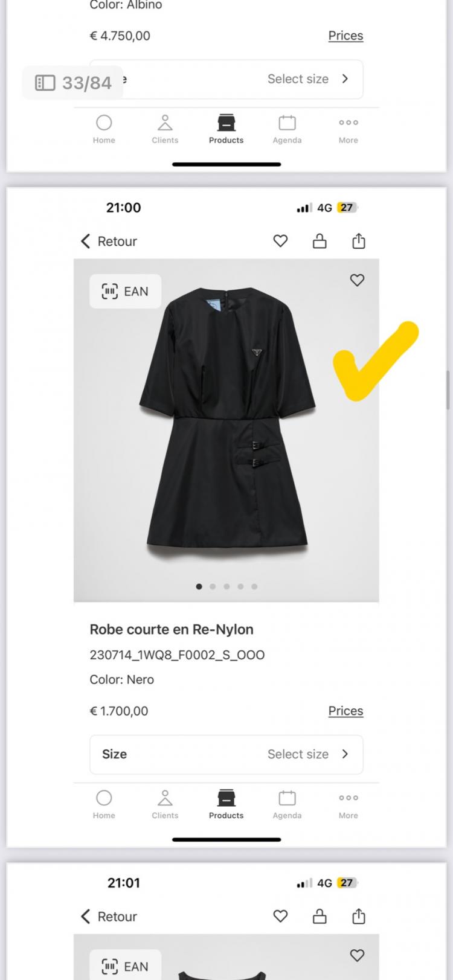
Task: Open the Prices link beside € 1.700,00
Action: (345, 711)
